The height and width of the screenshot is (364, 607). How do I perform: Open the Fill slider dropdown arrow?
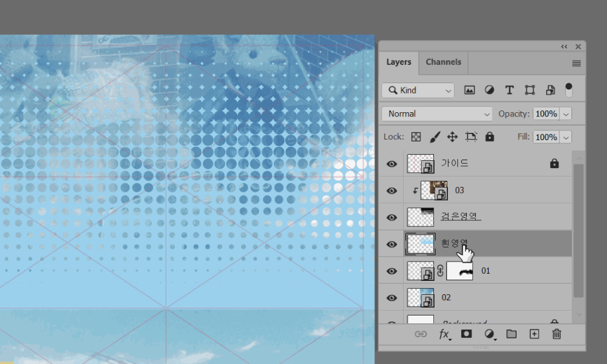click(x=566, y=137)
